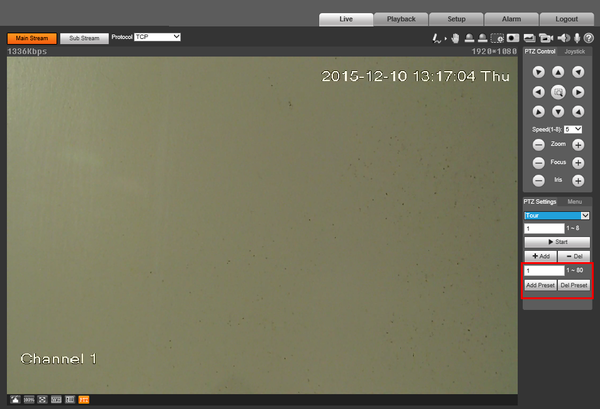Image resolution: width=600 pixels, height=409 pixels.
Task: Focus the tour number field (1~8)
Action: (x=544, y=228)
